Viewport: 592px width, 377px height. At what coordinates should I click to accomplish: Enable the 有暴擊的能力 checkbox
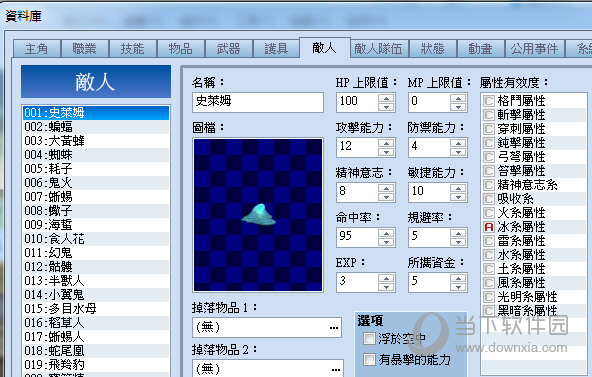tap(369, 359)
